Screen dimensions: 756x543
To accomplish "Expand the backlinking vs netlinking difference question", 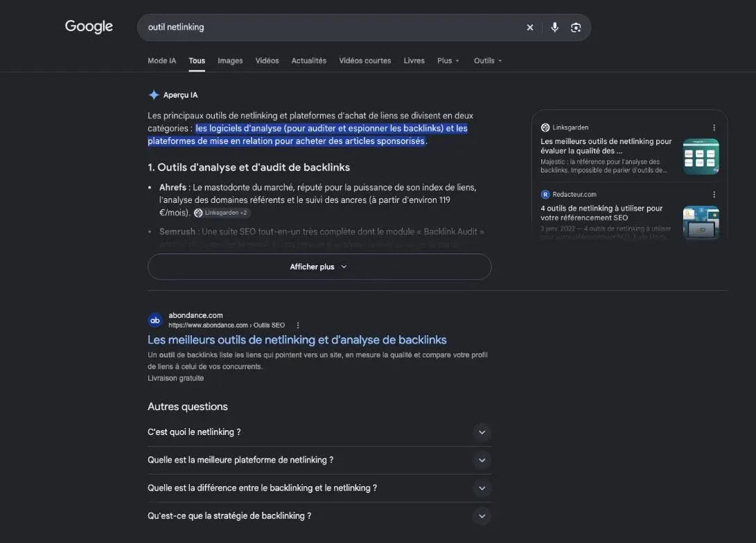I will [x=319, y=488].
